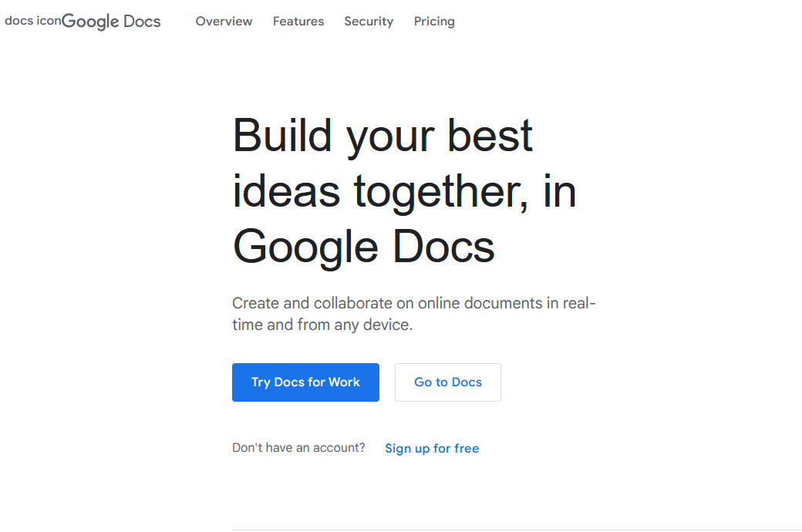
Task: Open the Features nav item
Action: pyautogui.click(x=298, y=22)
